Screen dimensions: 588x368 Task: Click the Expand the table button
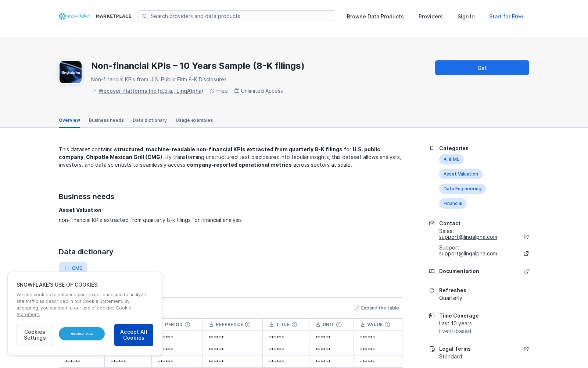(x=377, y=308)
